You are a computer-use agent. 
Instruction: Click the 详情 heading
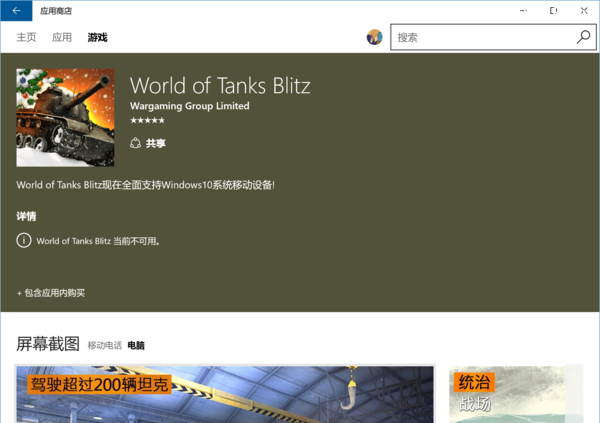26,216
